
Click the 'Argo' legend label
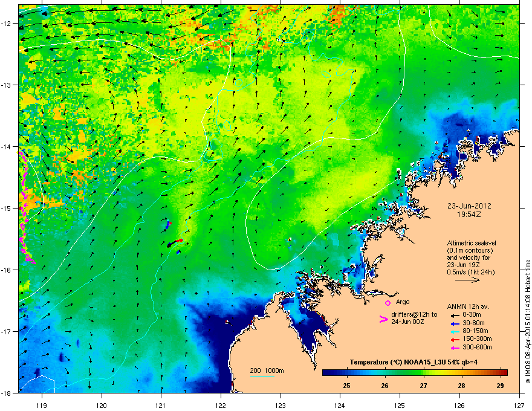(403, 302)
